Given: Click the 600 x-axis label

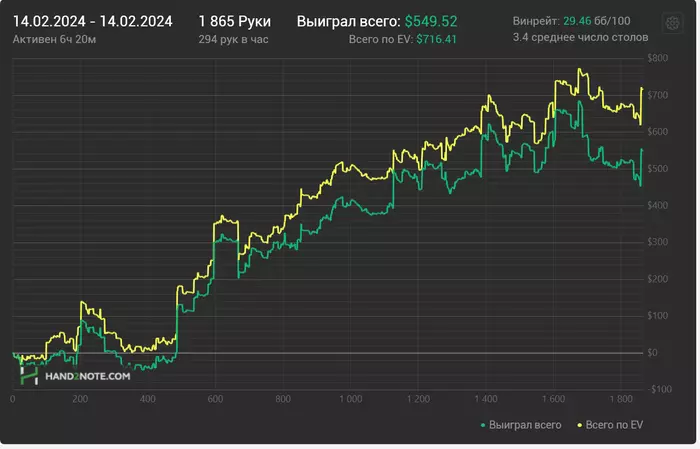Looking at the screenshot, I should tap(215, 399).
